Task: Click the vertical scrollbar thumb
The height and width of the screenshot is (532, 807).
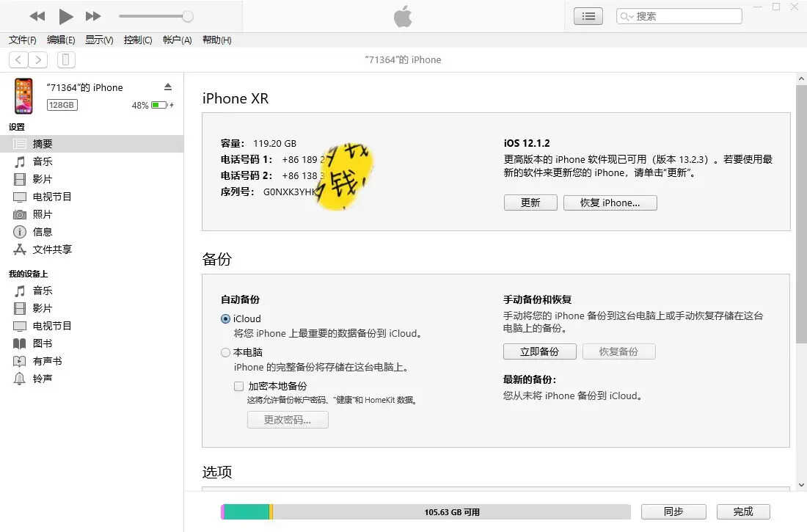Action: tap(801, 214)
